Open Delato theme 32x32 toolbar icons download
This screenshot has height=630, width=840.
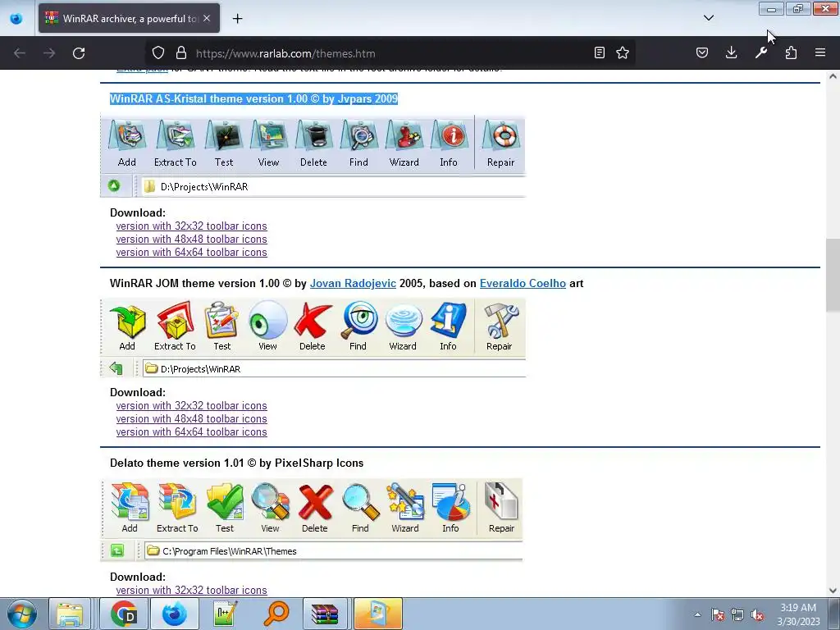coord(191,590)
